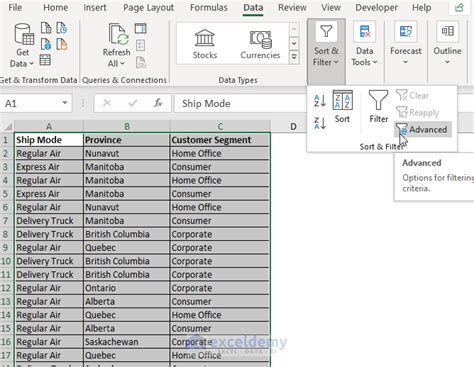Click the From Web icon
474x367 pixels.
point(46,44)
